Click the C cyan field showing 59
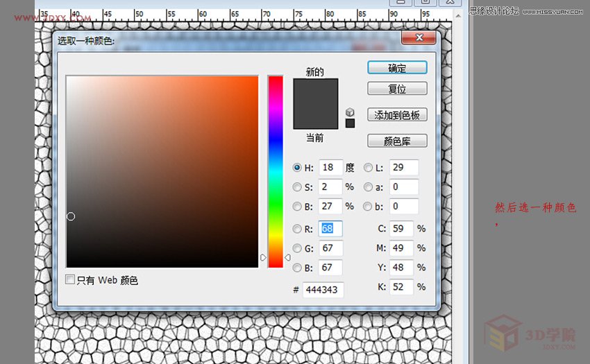The image size is (590, 364). tap(401, 229)
